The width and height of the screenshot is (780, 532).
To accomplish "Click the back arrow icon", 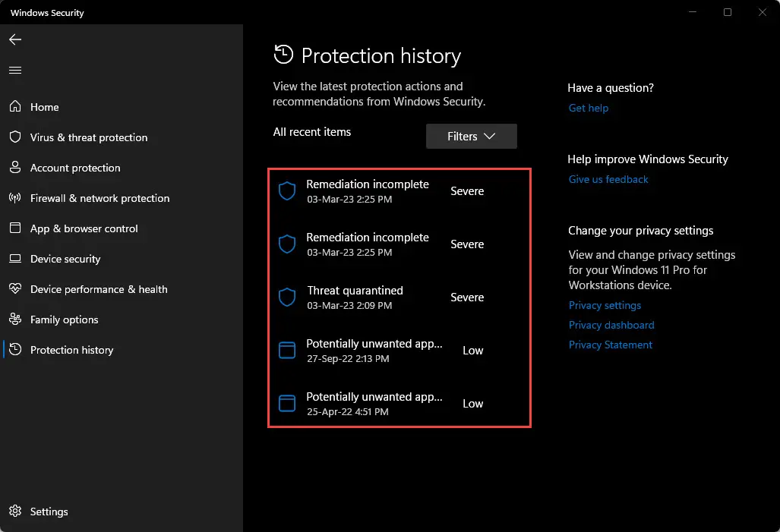I will (x=14, y=39).
